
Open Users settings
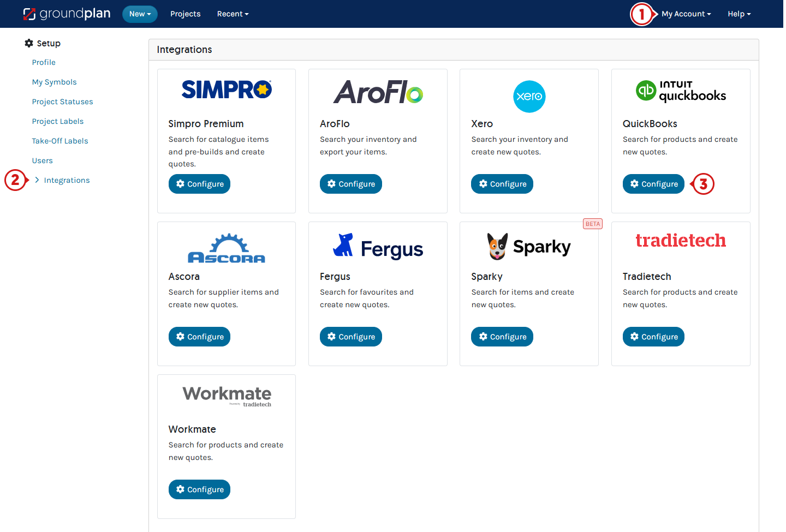(x=42, y=160)
